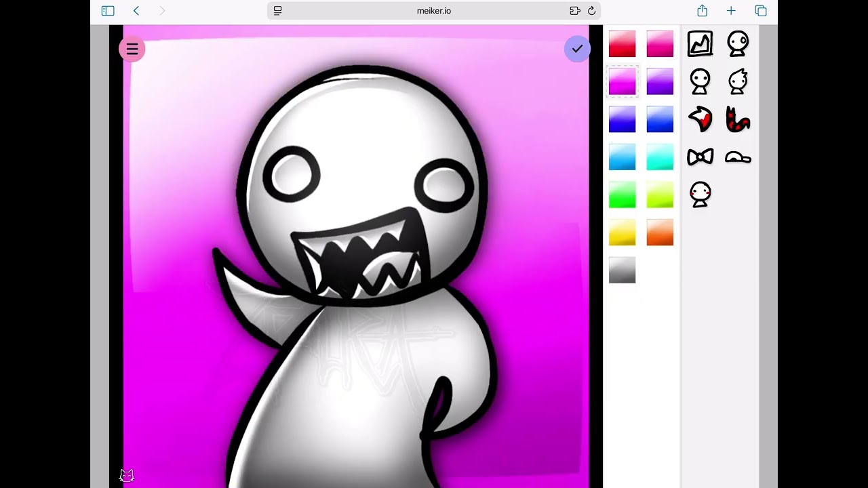Image resolution: width=868 pixels, height=488 pixels.
Task: Pick the gray color swatch
Action: click(622, 270)
